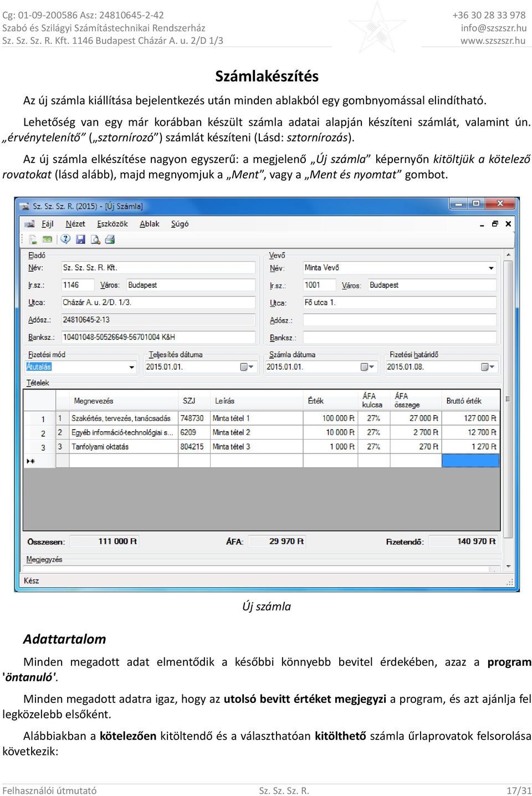The image size is (532, 796).
Task: Select cell Tanfolyami oktatás
Action: pos(124,447)
